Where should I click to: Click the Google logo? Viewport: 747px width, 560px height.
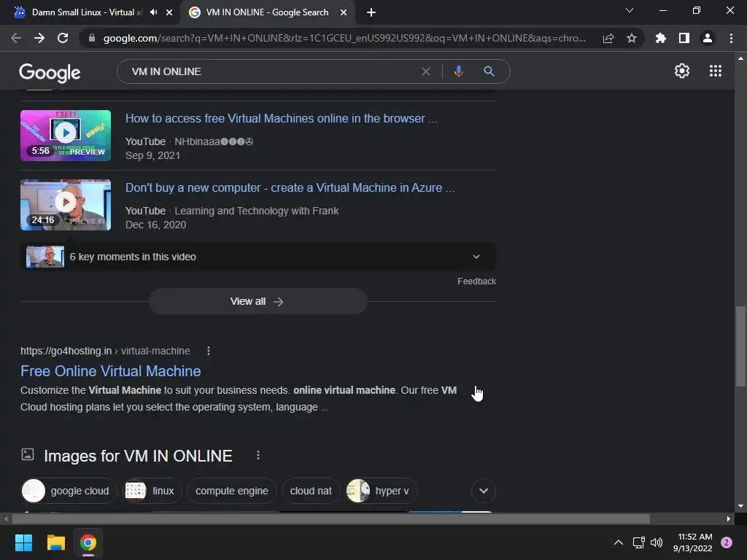tap(50, 72)
